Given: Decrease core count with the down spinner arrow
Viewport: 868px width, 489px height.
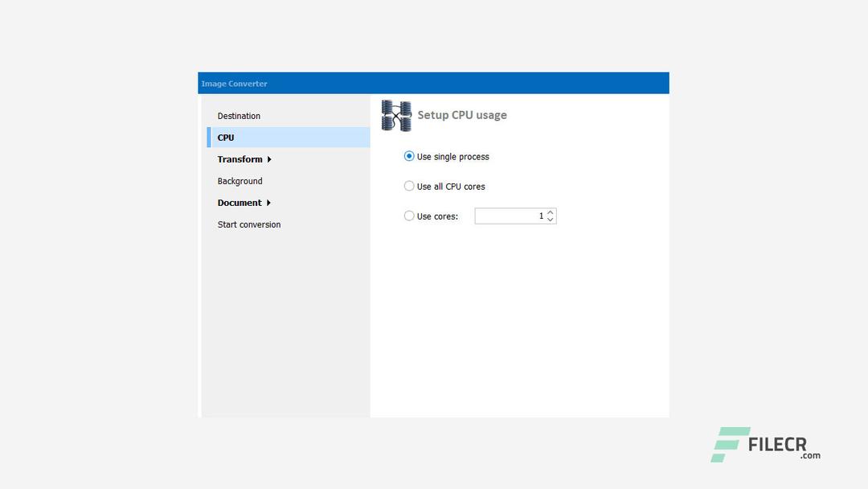Looking at the screenshot, I should pos(550,219).
